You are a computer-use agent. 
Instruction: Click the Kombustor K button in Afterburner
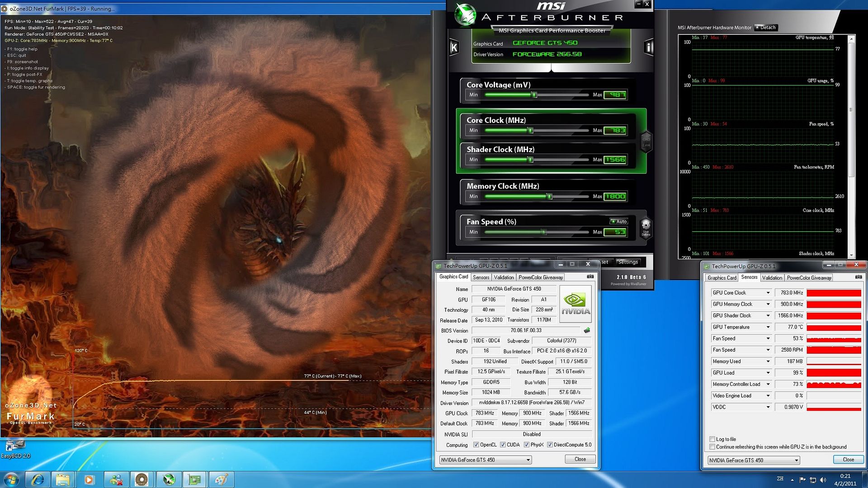(x=454, y=47)
